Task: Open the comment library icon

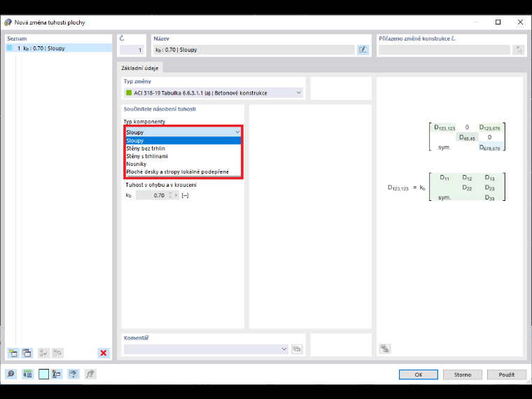Action: [x=297, y=349]
